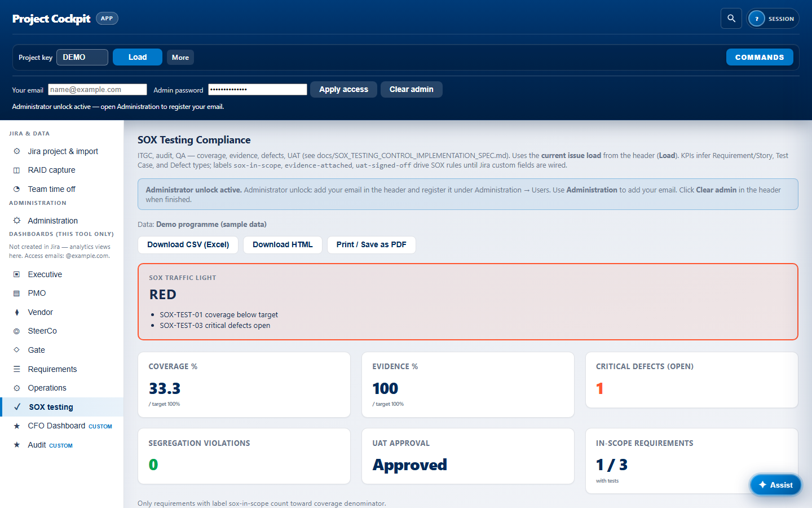Viewport: 812px width, 508px height.
Task: Click Clear admin button
Action: (x=412, y=89)
